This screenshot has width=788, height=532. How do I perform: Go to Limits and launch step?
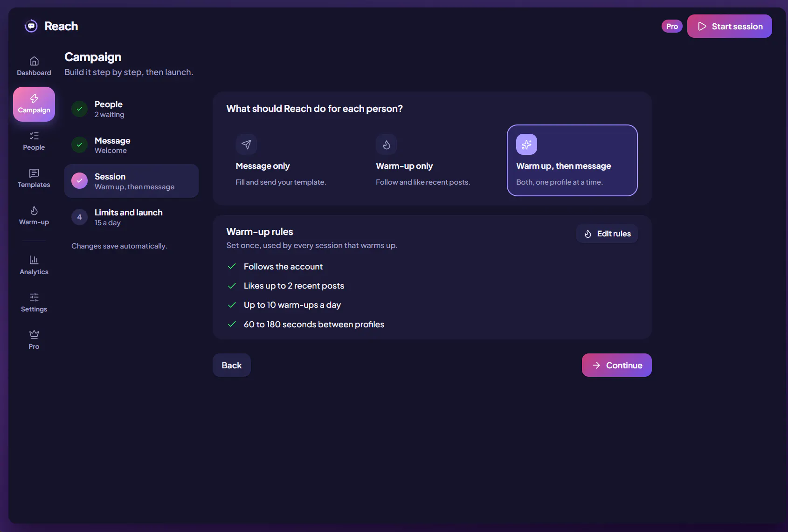[x=131, y=217]
